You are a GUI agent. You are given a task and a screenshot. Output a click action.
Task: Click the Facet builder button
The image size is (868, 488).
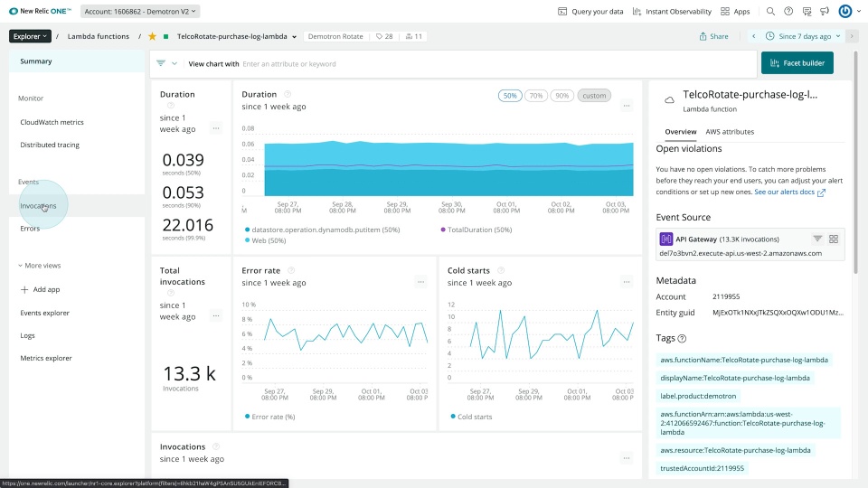pos(797,63)
